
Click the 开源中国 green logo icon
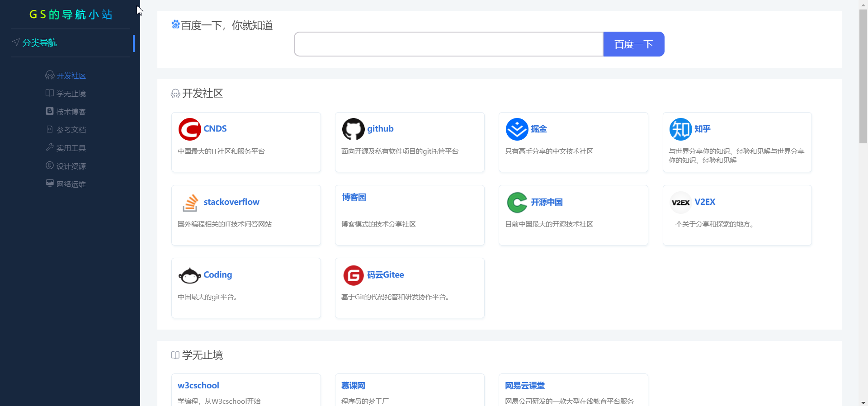(x=517, y=203)
